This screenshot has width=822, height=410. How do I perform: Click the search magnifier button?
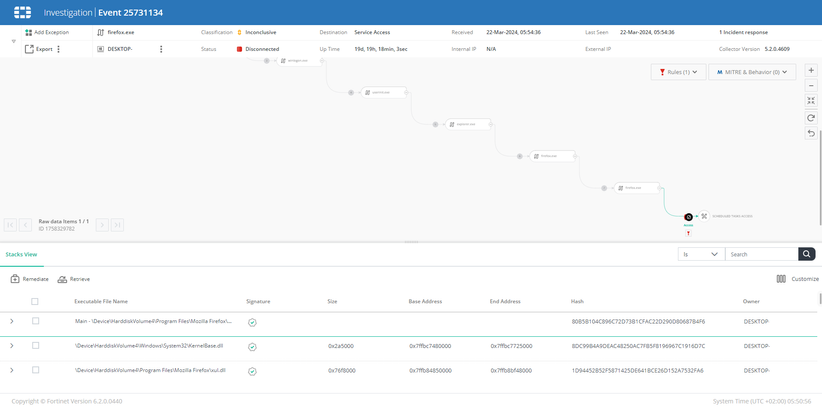807,255
